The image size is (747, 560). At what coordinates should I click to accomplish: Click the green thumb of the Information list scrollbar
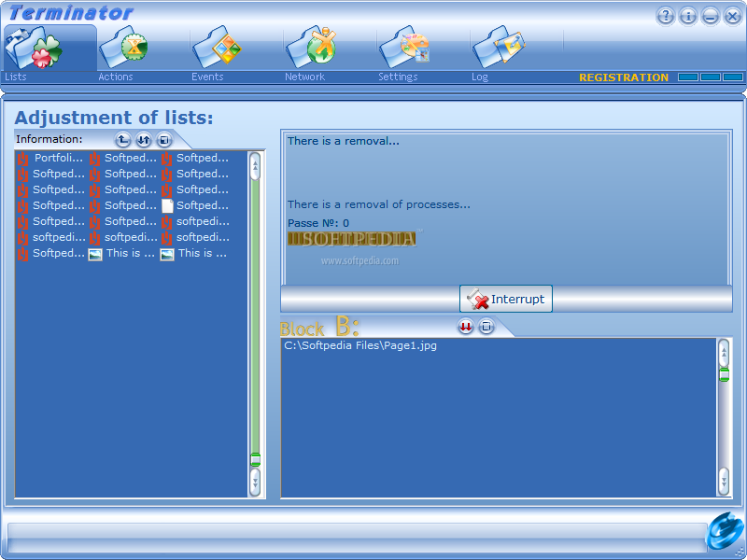click(255, 459)
